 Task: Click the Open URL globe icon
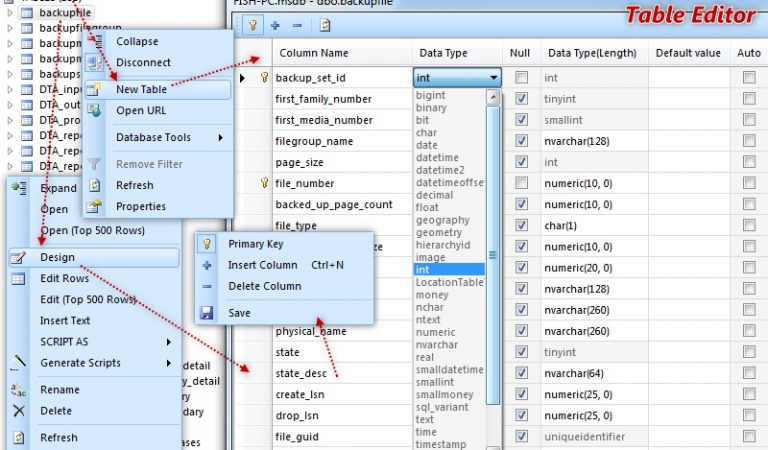point(94,110)
